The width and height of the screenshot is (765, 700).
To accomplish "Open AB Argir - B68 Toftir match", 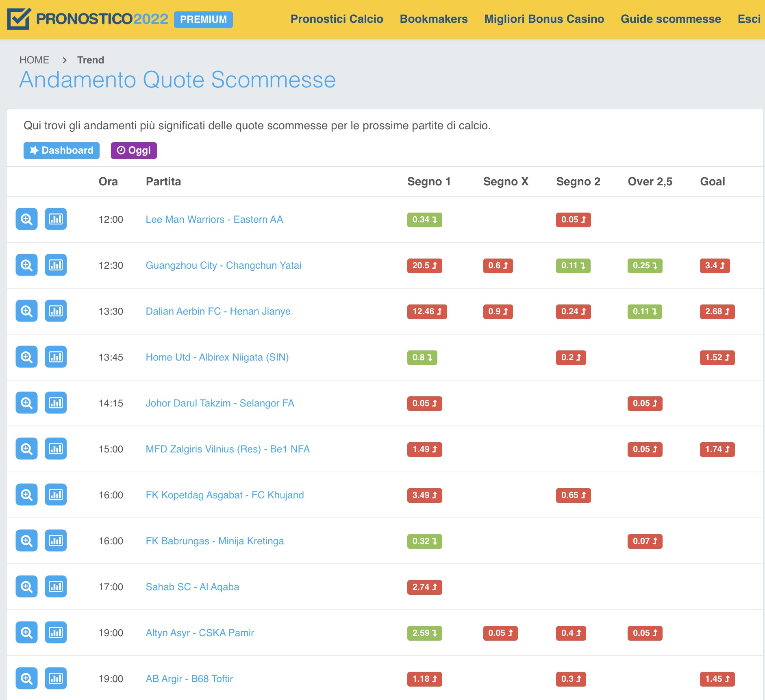I will [x=189, y=679].
